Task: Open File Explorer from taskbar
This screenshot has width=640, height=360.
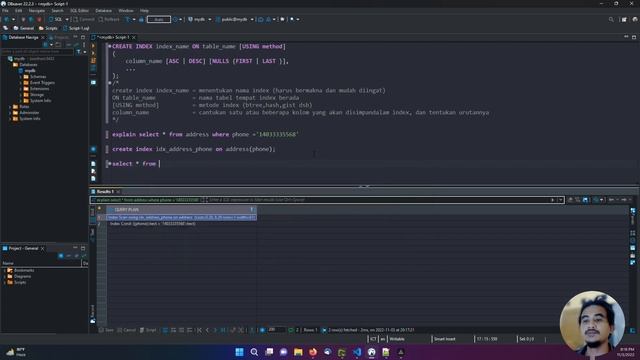Action: [x=298, y=352]
